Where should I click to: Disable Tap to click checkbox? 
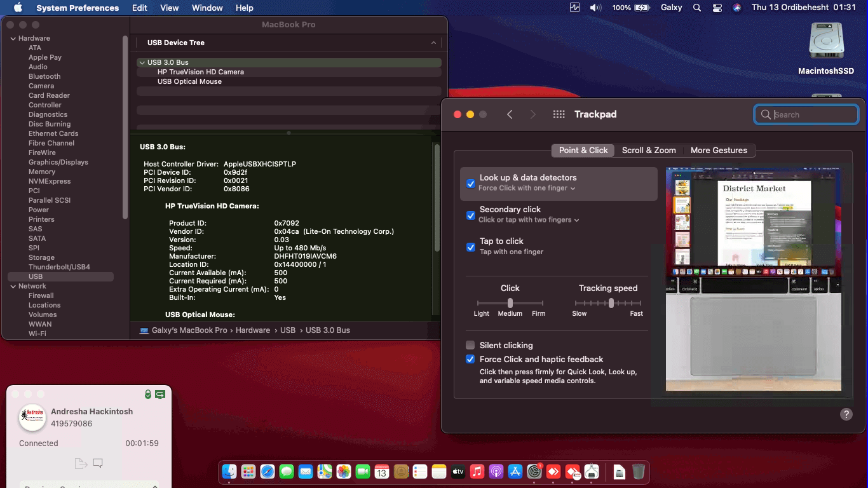tap(471, 247)
